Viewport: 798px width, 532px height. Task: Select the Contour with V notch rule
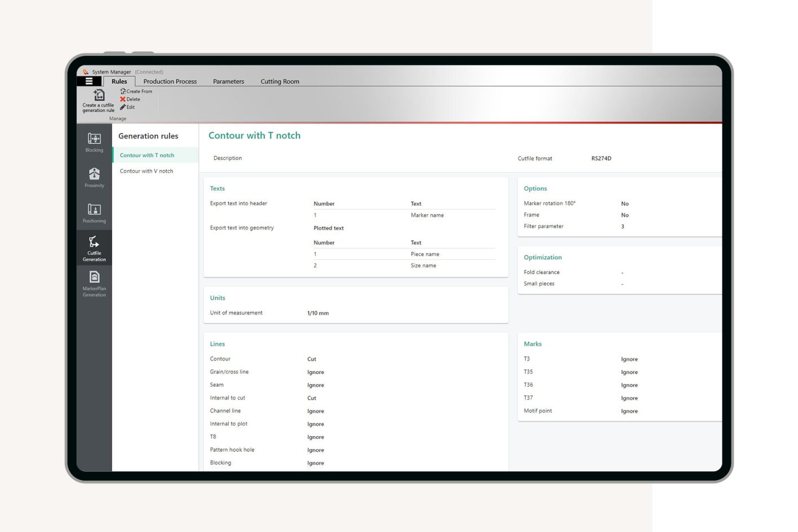(147, 171)
